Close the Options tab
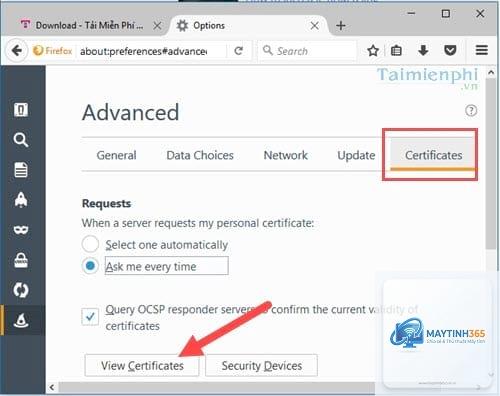Screen dimensions: 500x396 tap(314, 26)
